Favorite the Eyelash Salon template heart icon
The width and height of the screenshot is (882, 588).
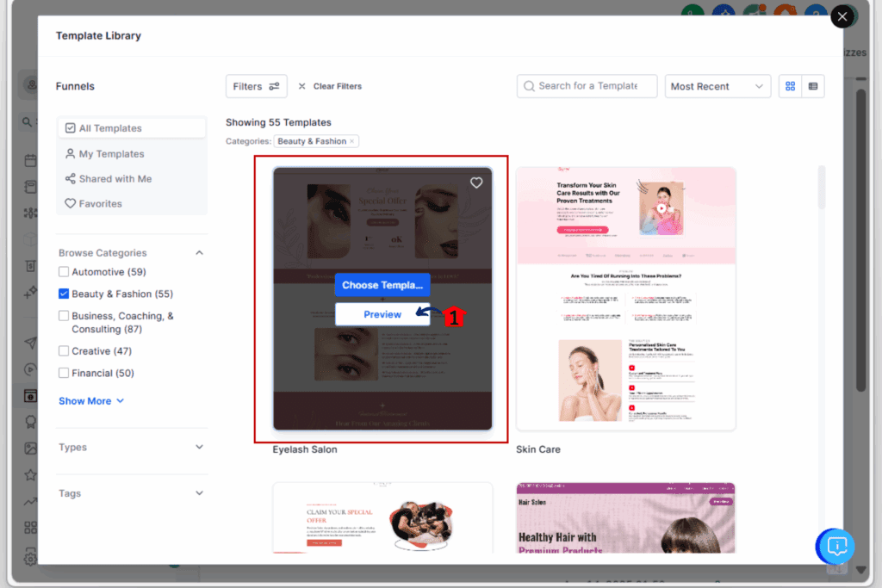(x=476, y=183)
